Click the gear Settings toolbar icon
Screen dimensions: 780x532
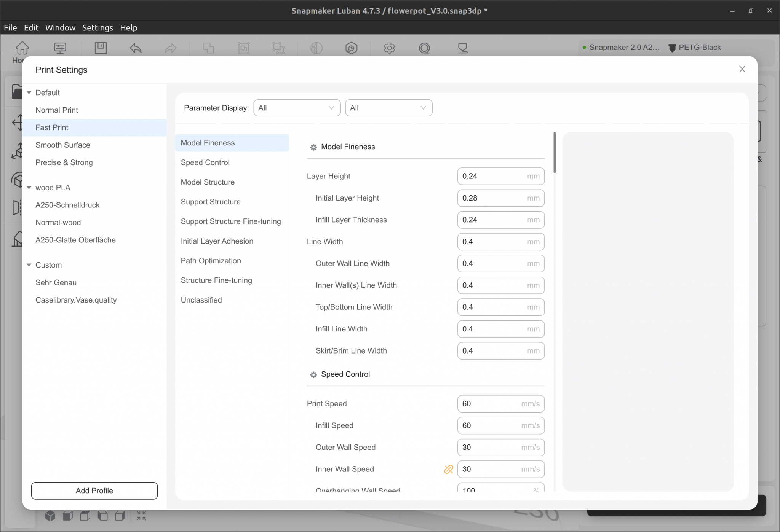[x=389, y=48]
